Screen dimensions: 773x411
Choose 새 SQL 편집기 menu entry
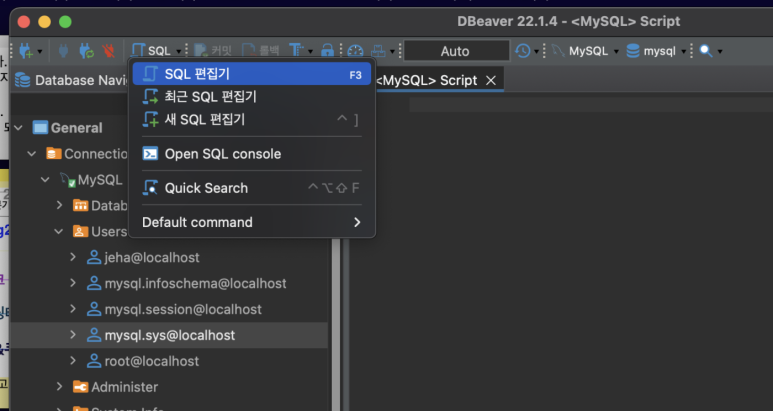coord(252,119)
